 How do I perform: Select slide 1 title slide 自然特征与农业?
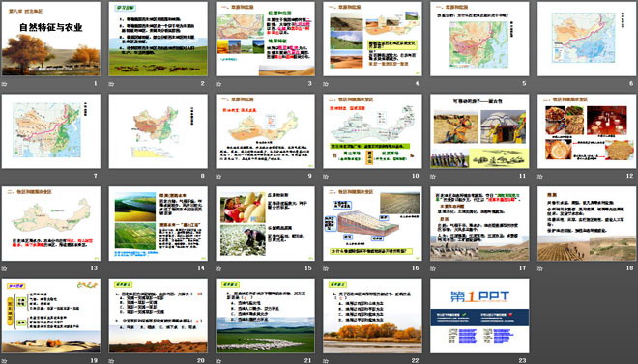point(51,39)
